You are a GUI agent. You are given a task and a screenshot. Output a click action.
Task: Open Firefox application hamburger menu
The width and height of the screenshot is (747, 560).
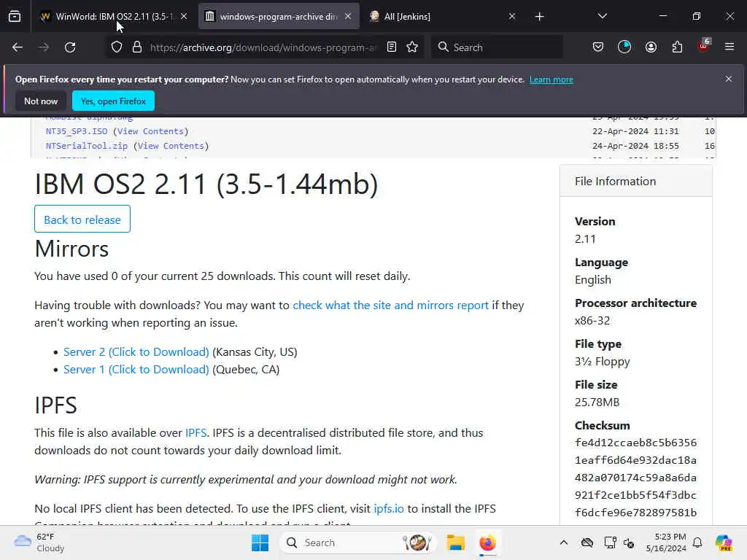729,47
